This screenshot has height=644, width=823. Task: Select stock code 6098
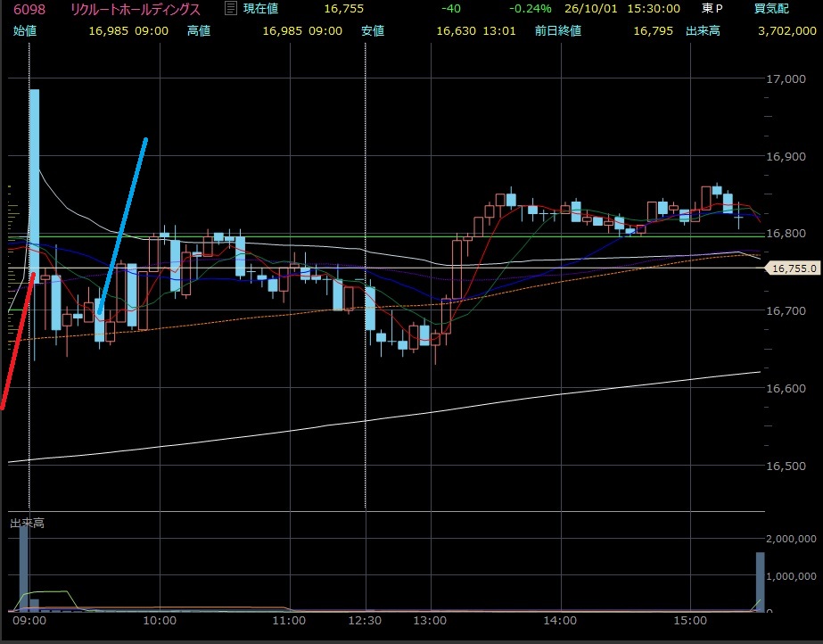29,9
